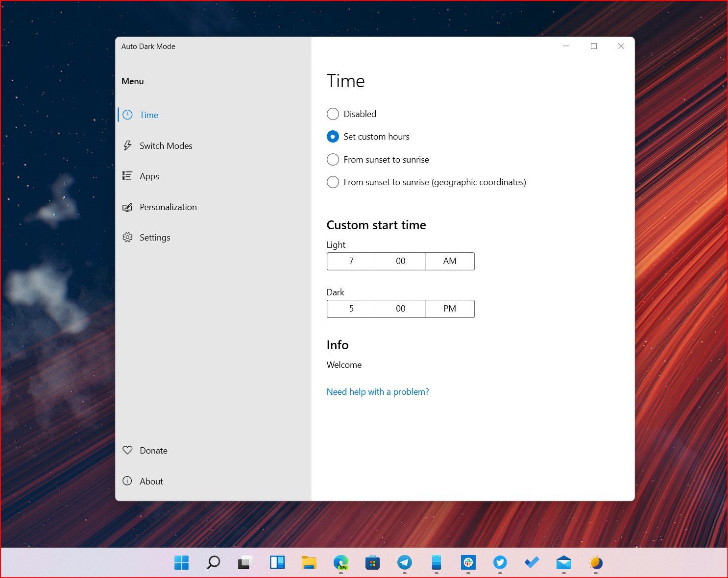Open Apps via its list icon
Viewport: 728px width, 578px height.
tap(127, 176)
